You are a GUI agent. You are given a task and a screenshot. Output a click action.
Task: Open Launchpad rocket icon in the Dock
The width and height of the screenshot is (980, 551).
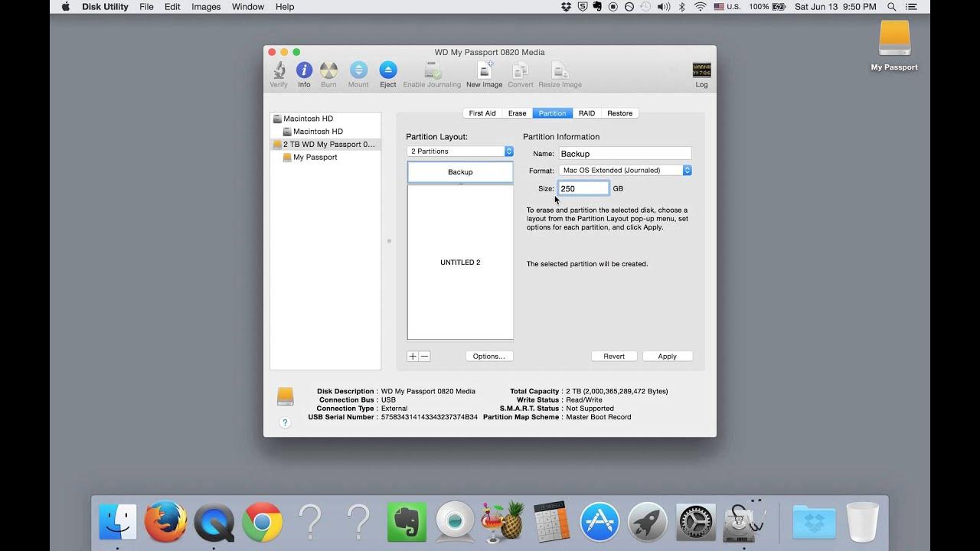pyautogui.click(x=648, y=523)
